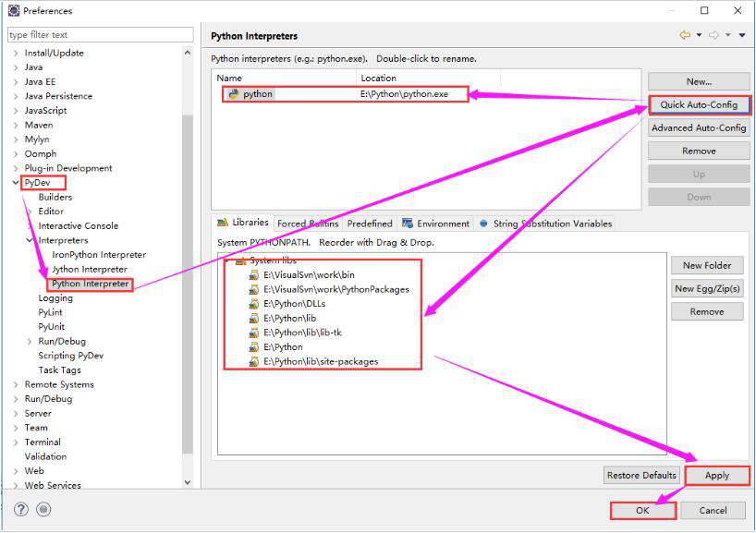Click the preferences tree scrollbar thumb
This screenshot has width=756, height=533.
tap(187, 285)
